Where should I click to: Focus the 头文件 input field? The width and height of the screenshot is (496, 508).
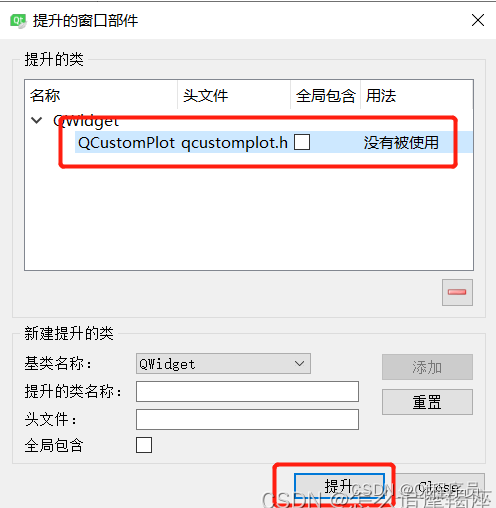click(247, 419)
